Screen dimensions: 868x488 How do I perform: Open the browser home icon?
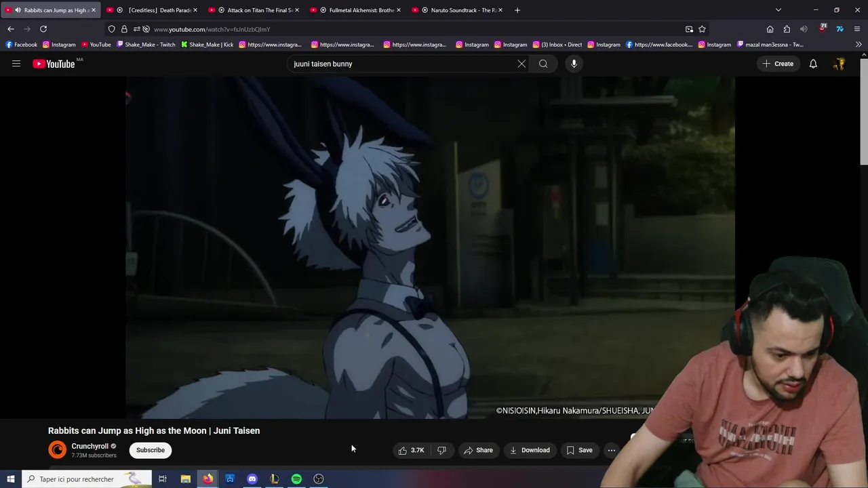(x=770, y=29)
